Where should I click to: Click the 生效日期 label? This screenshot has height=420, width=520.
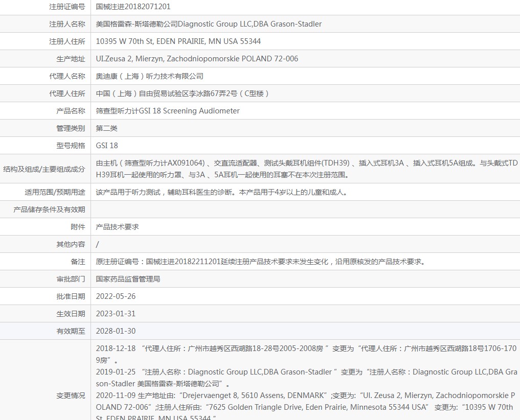(x=71, y=314)
